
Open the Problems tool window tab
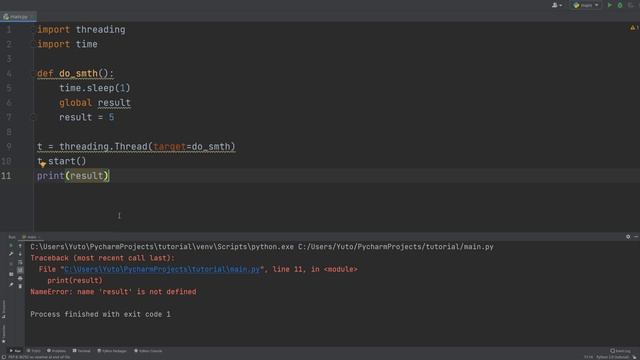click(56, 351)
